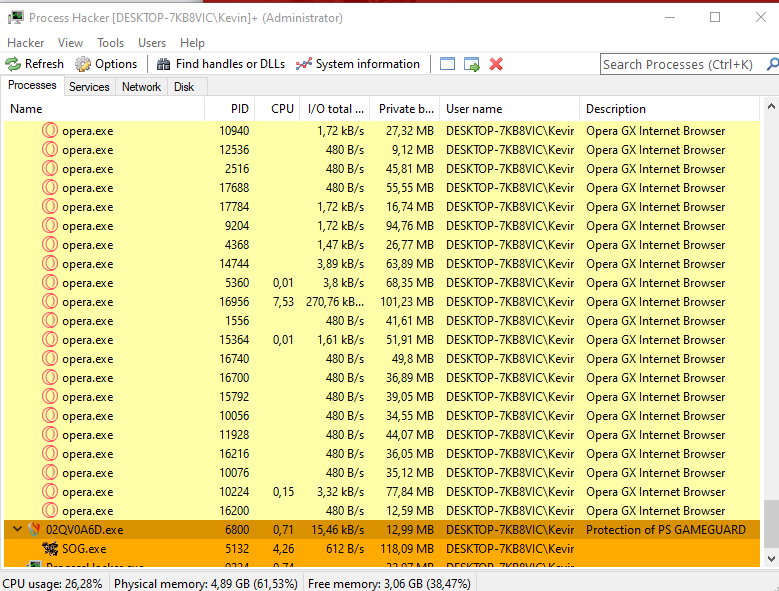
Task: Click the opera icon for PID 10940
Action: click(x=50, y=131)
